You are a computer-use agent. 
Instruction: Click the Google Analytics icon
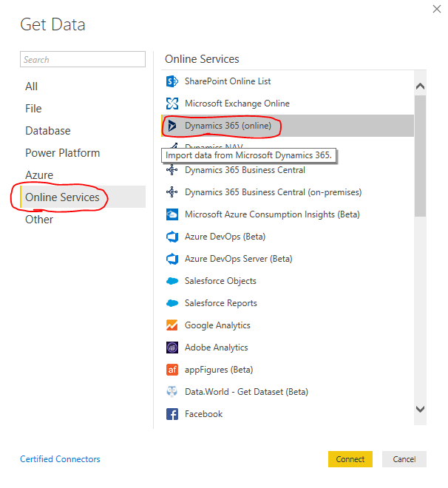172,325
